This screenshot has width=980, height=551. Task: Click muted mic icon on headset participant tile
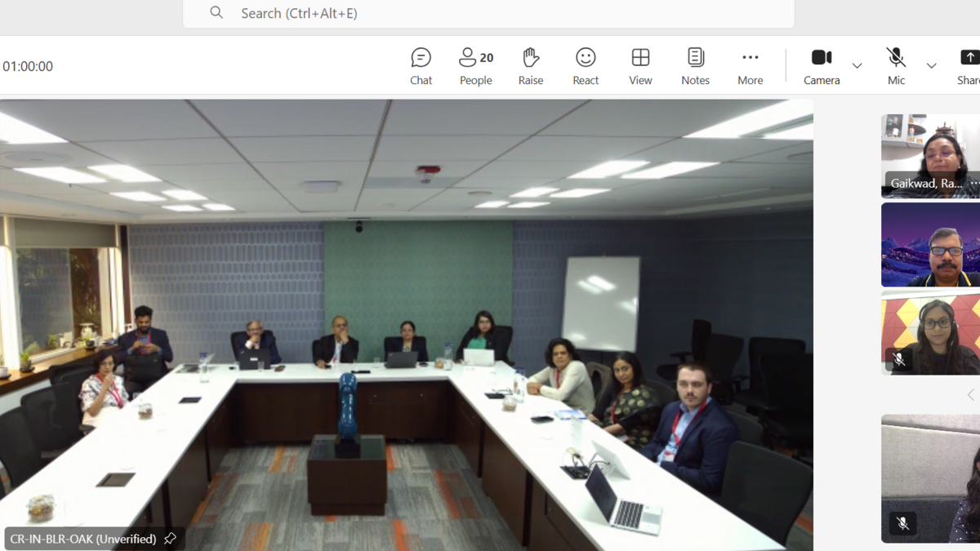[x=899, y=359]
